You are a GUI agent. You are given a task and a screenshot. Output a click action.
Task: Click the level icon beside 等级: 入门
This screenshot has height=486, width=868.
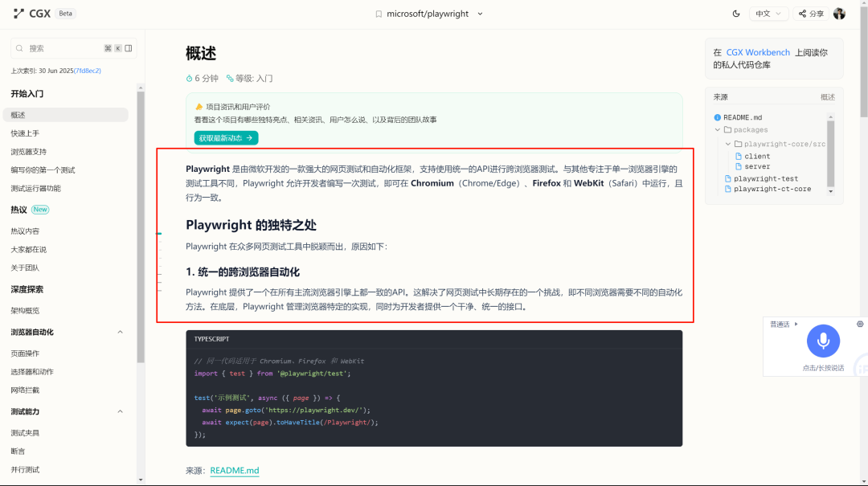tap(230, 79)
